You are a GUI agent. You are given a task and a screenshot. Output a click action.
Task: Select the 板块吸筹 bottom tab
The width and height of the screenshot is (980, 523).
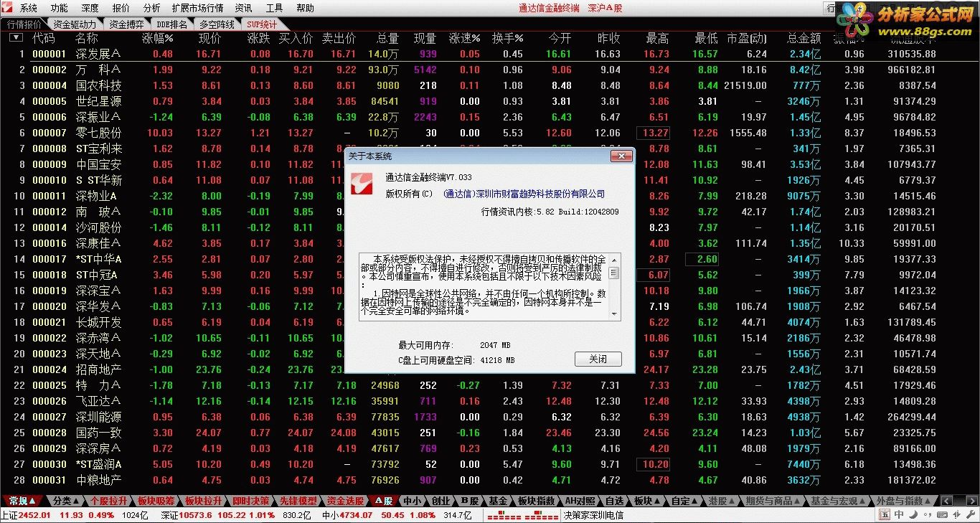click(156, 501)
